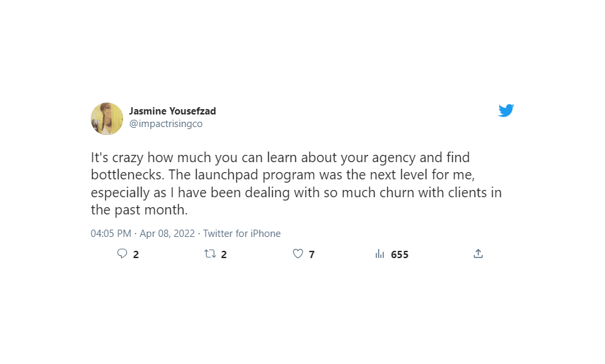
Task: Click the phrase 'the past month.'
Action: pyautogui.click(x=139, y=210)
